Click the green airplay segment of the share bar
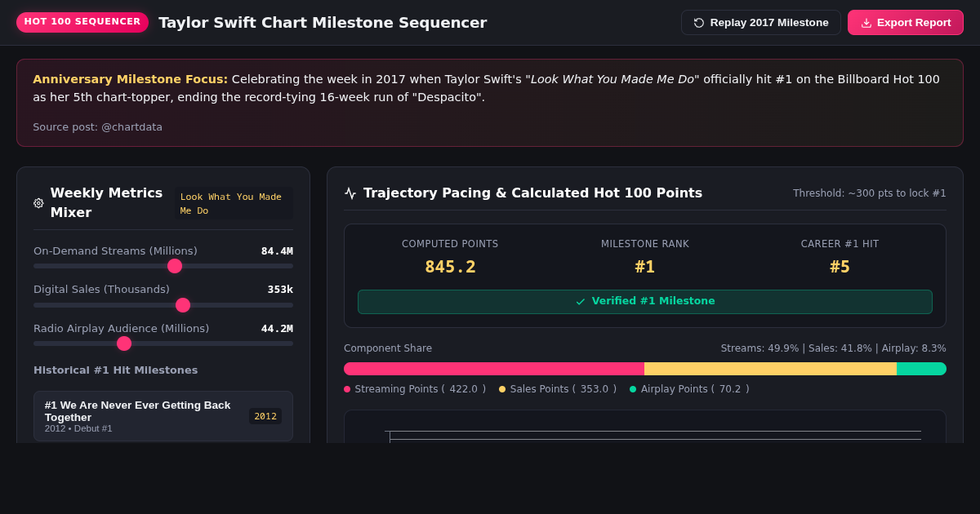The height and width of the screenshot is (514, 980). click(x=921, y=369)
